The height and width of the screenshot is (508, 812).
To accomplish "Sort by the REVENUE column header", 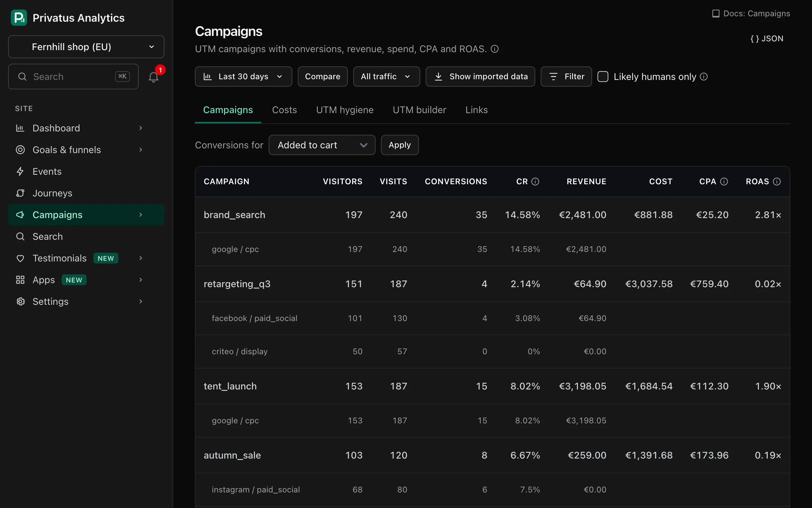I will coord(586,182).
